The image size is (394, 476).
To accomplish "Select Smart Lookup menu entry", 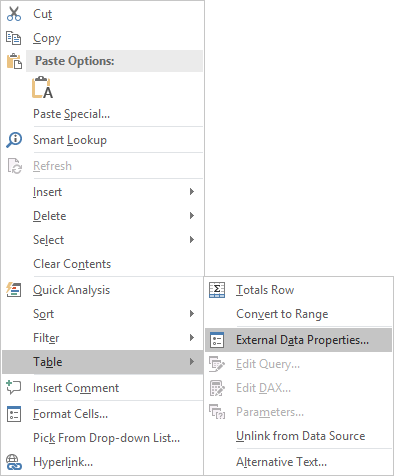I will click(102, 140).
